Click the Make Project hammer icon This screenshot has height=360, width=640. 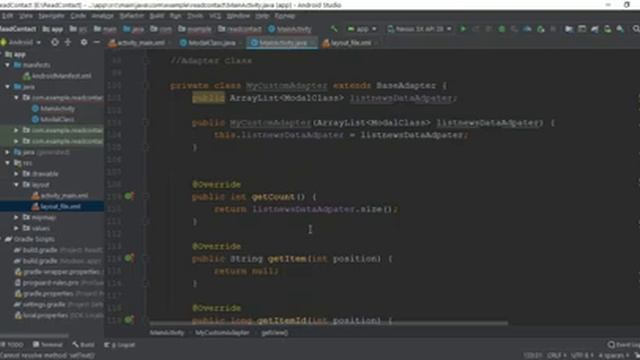point(334,29)
